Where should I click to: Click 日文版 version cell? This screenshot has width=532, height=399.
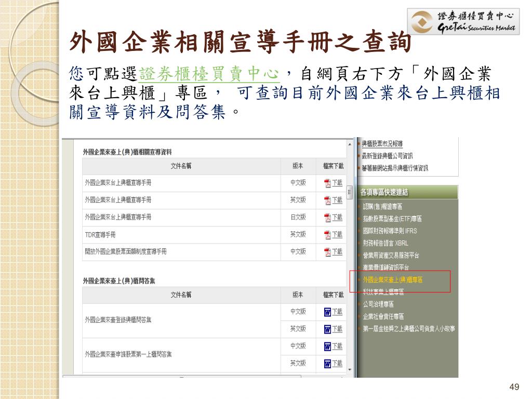(298, 217)
